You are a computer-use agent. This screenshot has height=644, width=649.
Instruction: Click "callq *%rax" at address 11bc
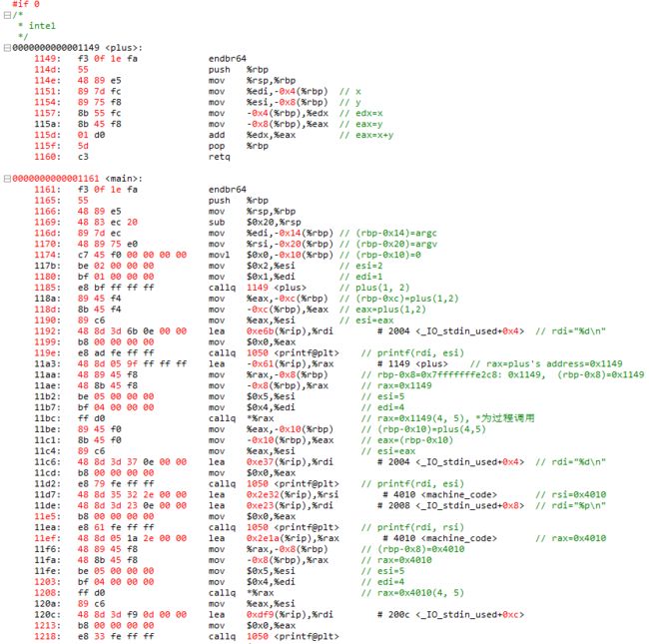(x=241, y=418)
